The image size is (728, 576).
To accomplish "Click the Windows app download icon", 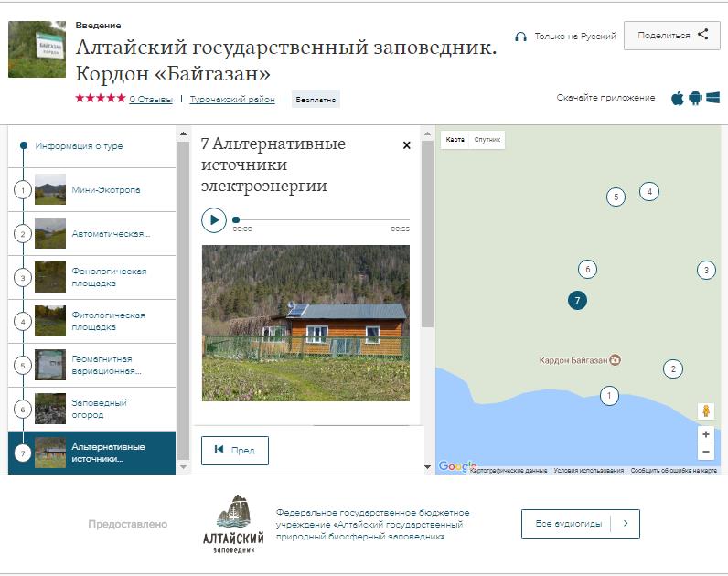I will [x=712, y=98].
